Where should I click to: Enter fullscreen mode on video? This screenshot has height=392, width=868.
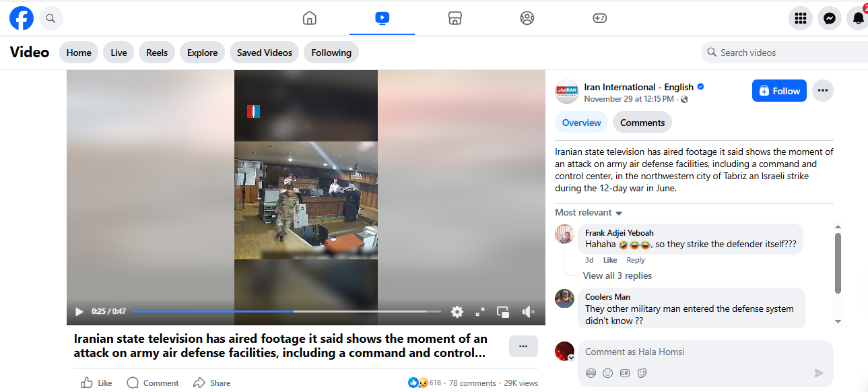(x=480, y=312)
